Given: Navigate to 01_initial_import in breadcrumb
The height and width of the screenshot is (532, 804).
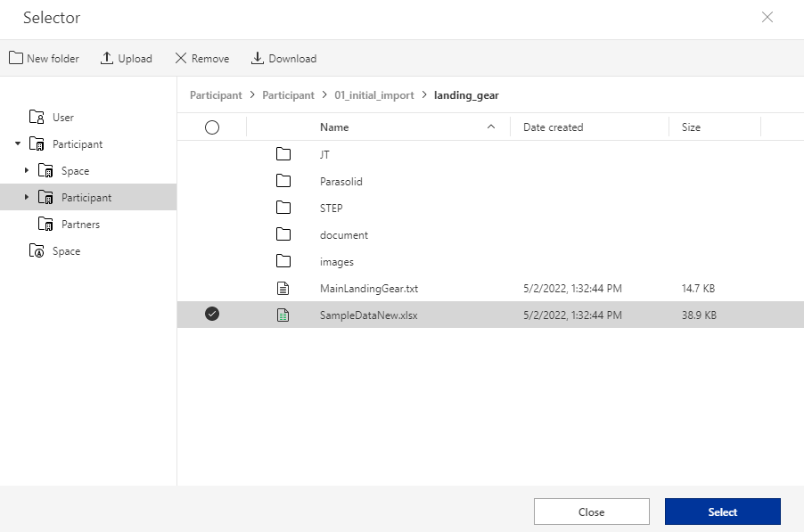Looking at the screenshot, I should [374, 95].
